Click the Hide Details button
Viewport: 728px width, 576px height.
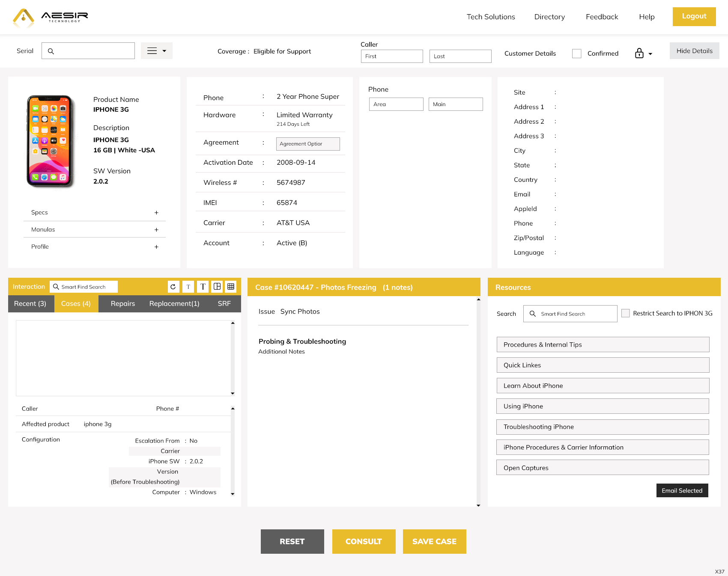[694, 51]
